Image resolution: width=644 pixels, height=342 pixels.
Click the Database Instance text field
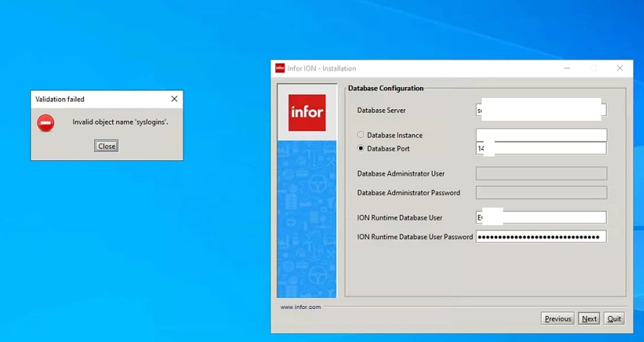(541, 135)
